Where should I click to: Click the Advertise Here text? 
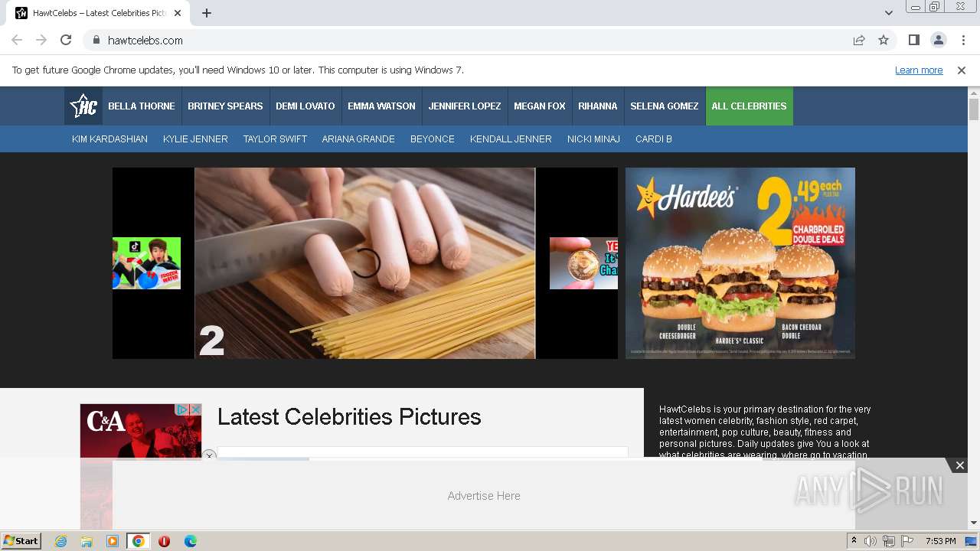[x=484, y=496]
